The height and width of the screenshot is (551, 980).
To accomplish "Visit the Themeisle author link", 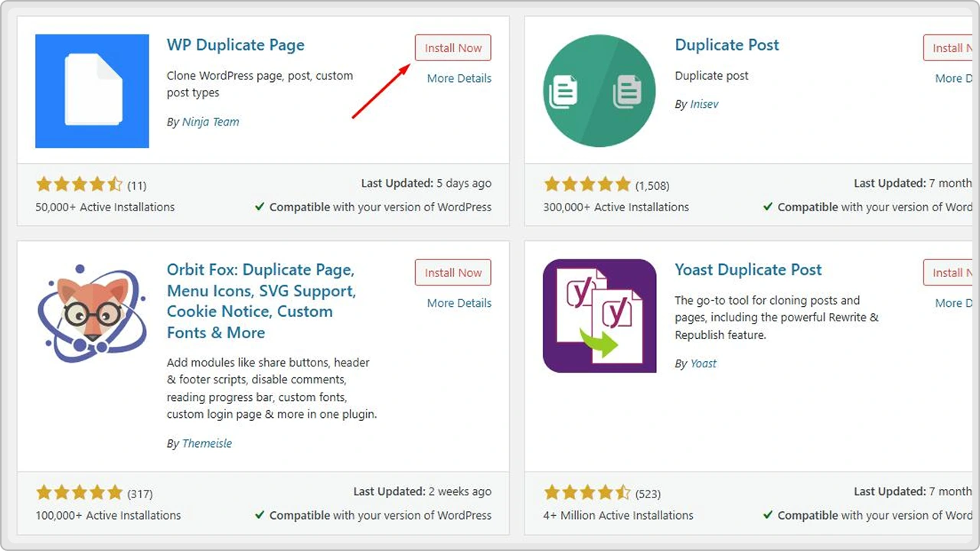I will 207,443.
